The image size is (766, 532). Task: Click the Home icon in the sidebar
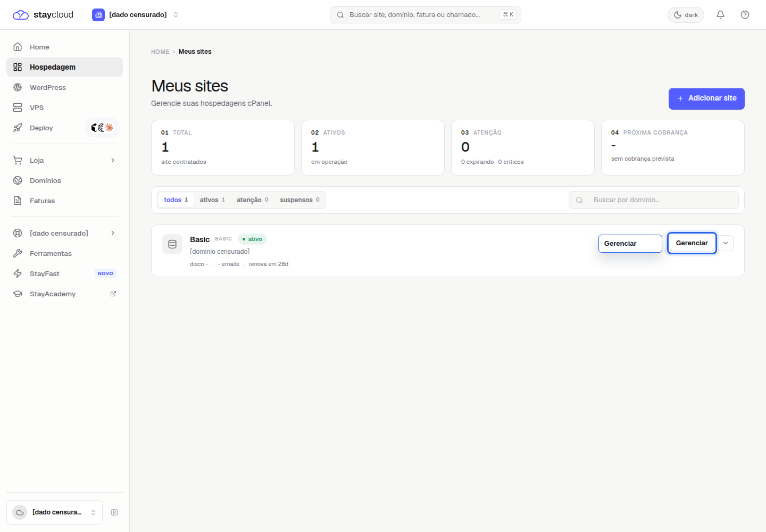click(x=18, y=47)
